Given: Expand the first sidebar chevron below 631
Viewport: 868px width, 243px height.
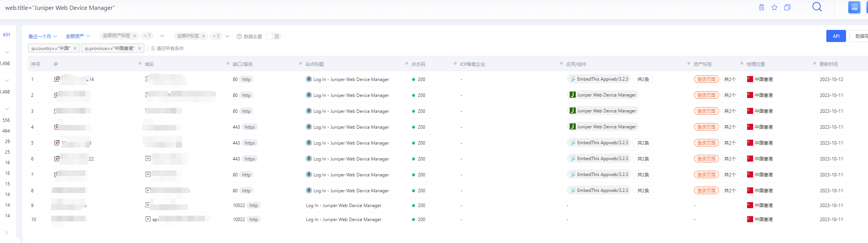Looking at the screenshot, I should point(7,52).
